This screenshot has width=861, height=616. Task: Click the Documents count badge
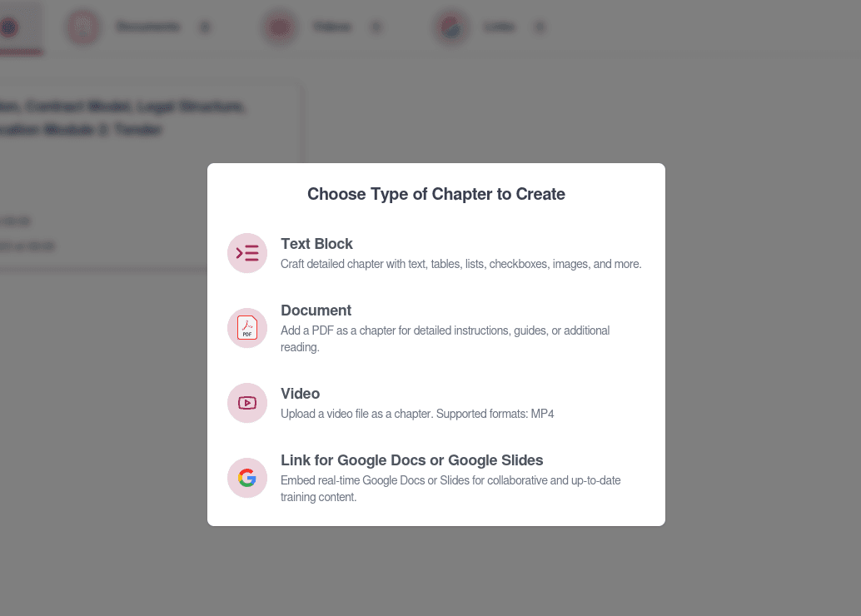click(x=205, y=26)
